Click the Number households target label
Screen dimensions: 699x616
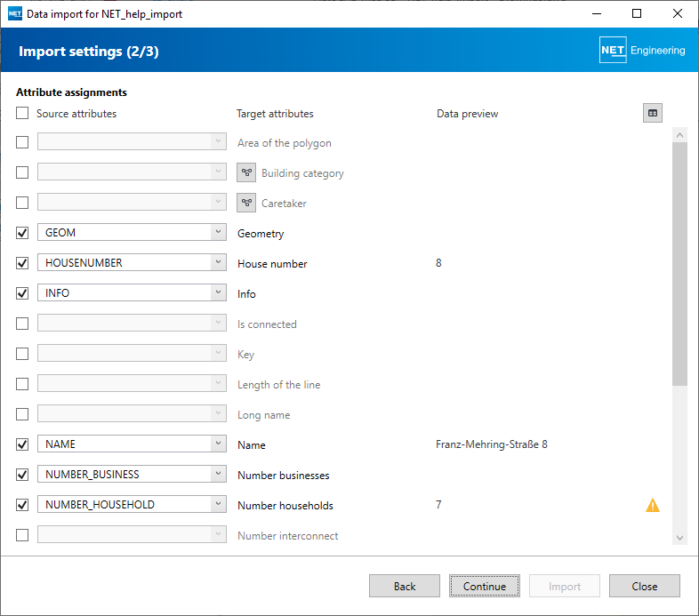coord(285,506)
